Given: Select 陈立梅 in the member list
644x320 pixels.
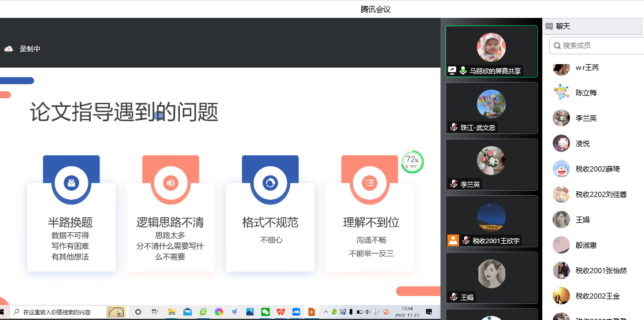Looking at the screenshot, I should [586, 92].
